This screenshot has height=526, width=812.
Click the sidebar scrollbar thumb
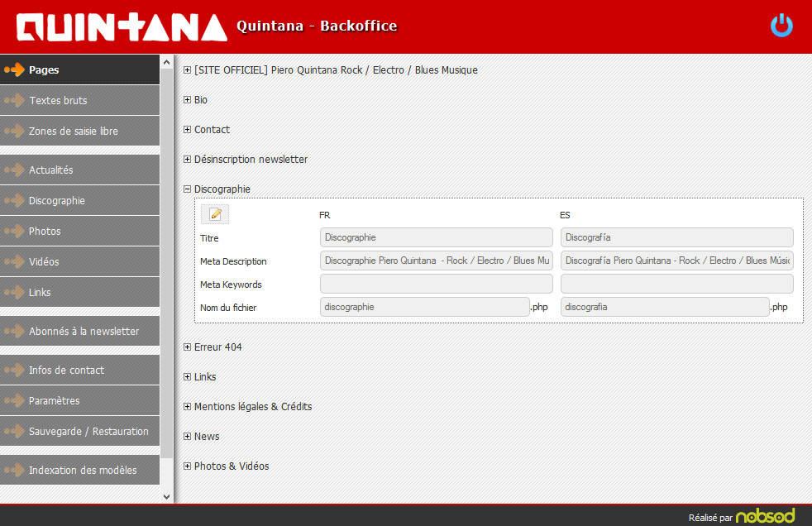click(166, 264)
